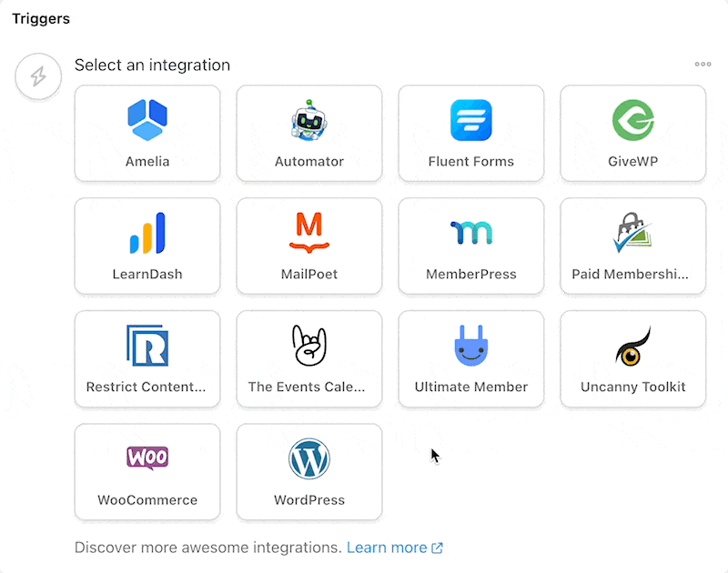Select the MailPoet logo
The height and width of the screenshot is (573, 728).
click(309, 233)
